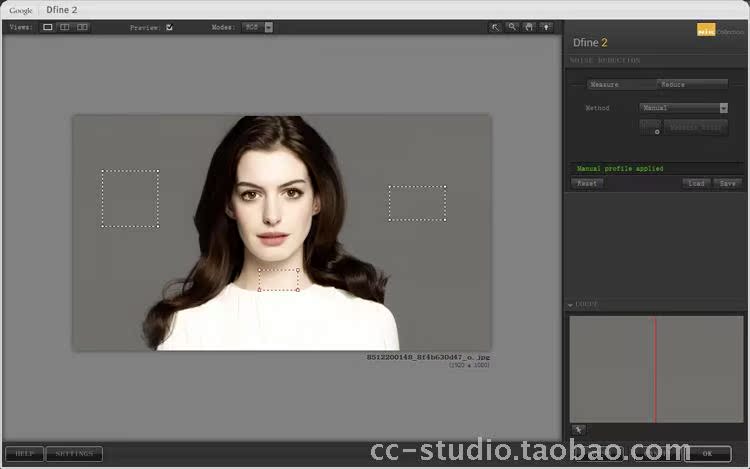The image size is (750, 469).
Task: Select the left measurement rectangle on background
Action: click(130, 198)
